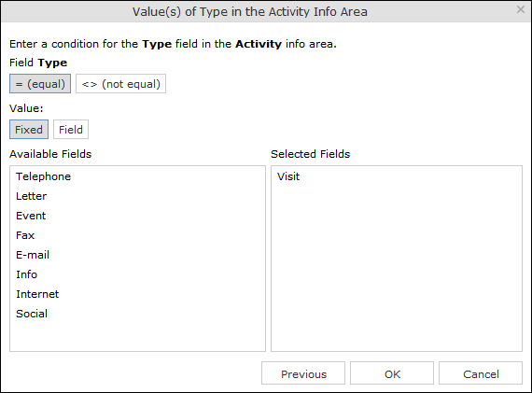
Task: Switch value mode to Field
Action: [71, 130]
